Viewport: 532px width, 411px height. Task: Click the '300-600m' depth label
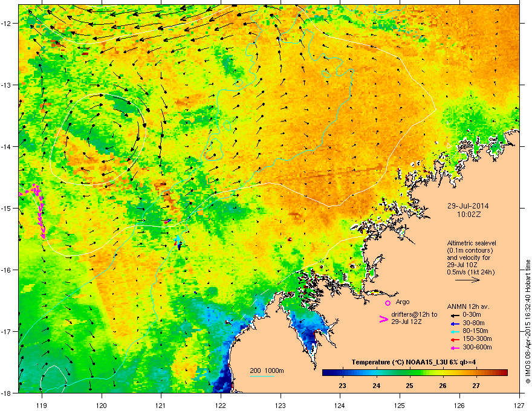point(477,347)
